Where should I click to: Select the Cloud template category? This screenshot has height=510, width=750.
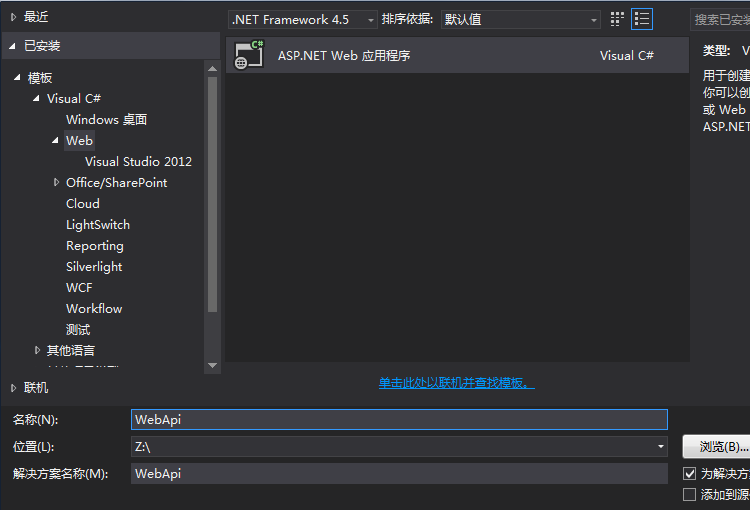pyautogui.click(x=83, y=204)
